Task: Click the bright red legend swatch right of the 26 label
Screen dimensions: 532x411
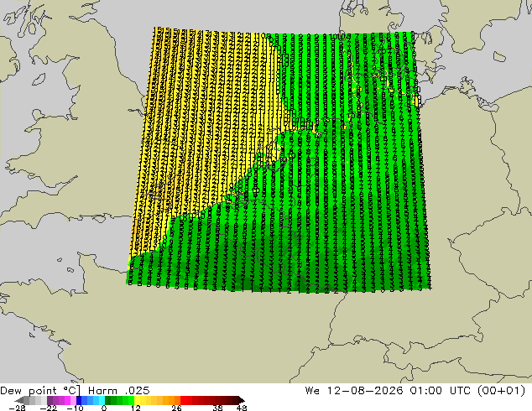Action: pyautogui.click(x=183, y=400)
